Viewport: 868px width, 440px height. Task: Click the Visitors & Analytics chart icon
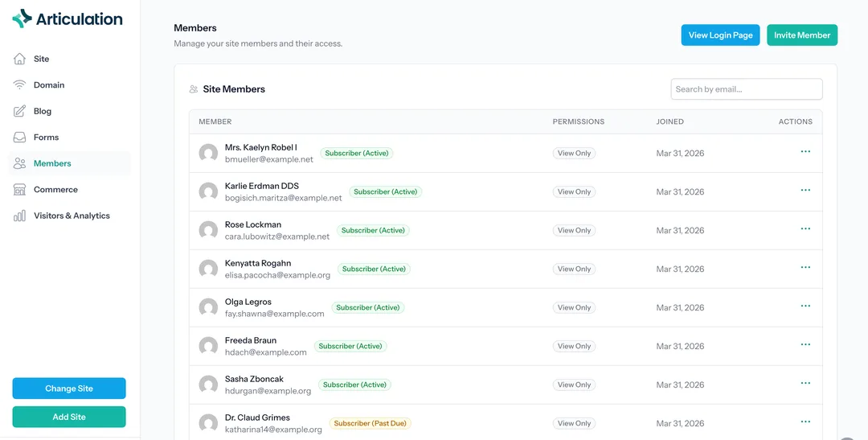pyautogui.click(x=20, y=216)
